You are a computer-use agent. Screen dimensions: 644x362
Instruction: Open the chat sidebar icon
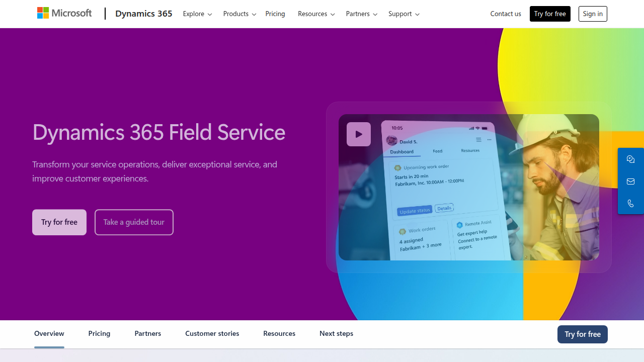click(631, 159)
